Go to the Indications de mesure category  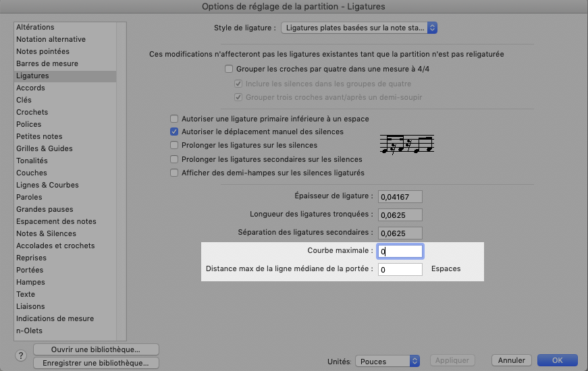tap(55, 318)
